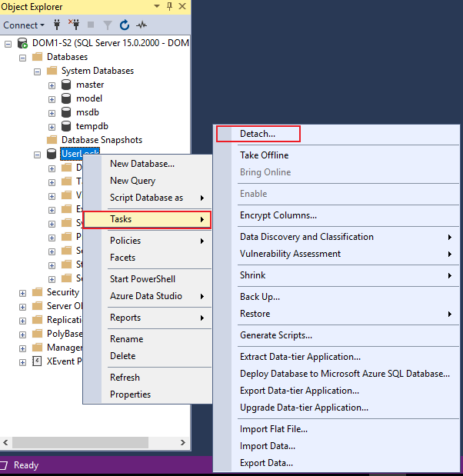
Task: Select the msdb database icon
Action: point(66,112)
